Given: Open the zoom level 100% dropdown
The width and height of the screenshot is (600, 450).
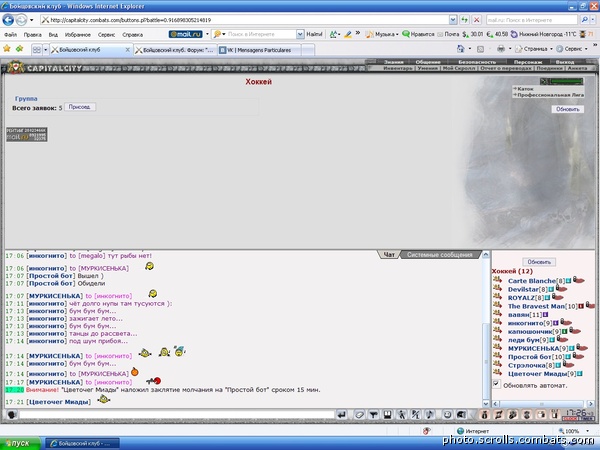Looking at the screenshot, I should pyautogui.click(x=587, y=431).
